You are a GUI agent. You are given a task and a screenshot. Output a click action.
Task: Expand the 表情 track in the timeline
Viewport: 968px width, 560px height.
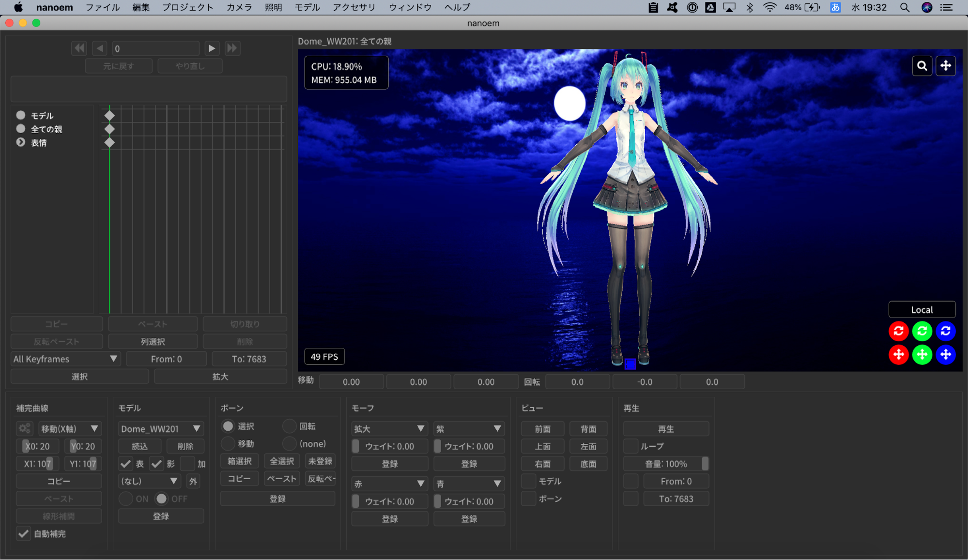[x=20, y=142]
